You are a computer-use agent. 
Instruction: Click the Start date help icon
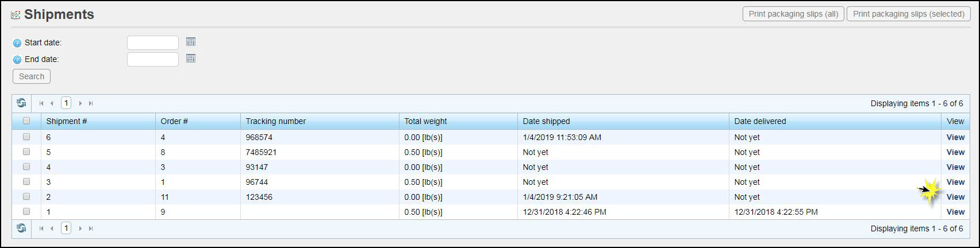coord(17,43)
